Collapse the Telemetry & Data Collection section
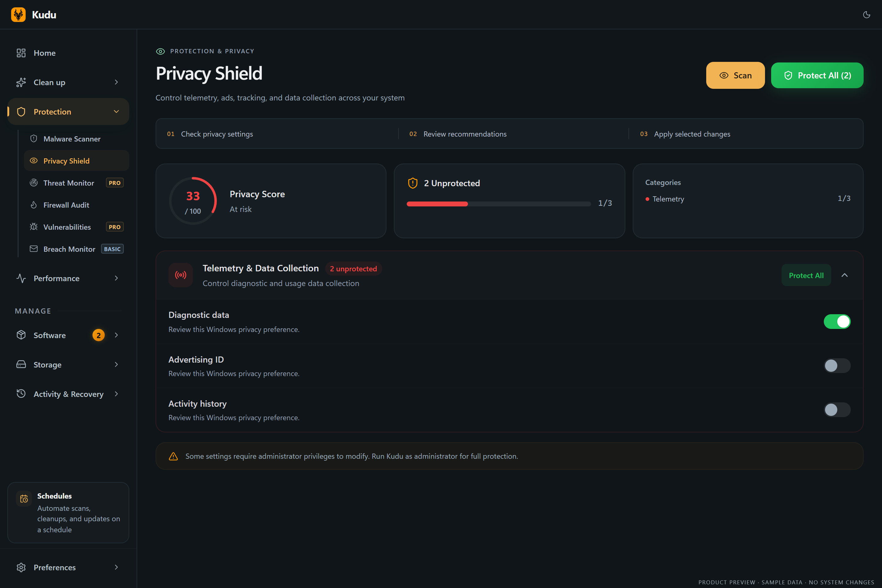882x588 pixels. coord(845,275)
